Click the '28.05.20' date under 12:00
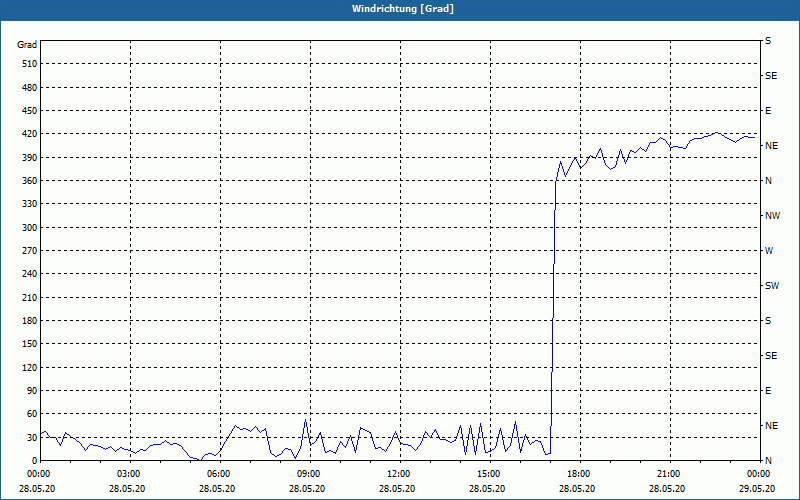Image resolution: width=800 pixels, height=500 pixels. (397, 488)
